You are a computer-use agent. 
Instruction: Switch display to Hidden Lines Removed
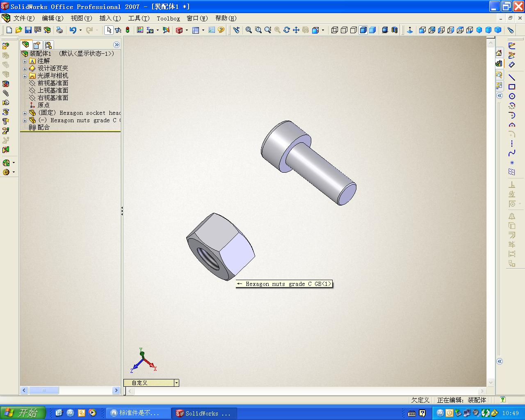(354, 30)
